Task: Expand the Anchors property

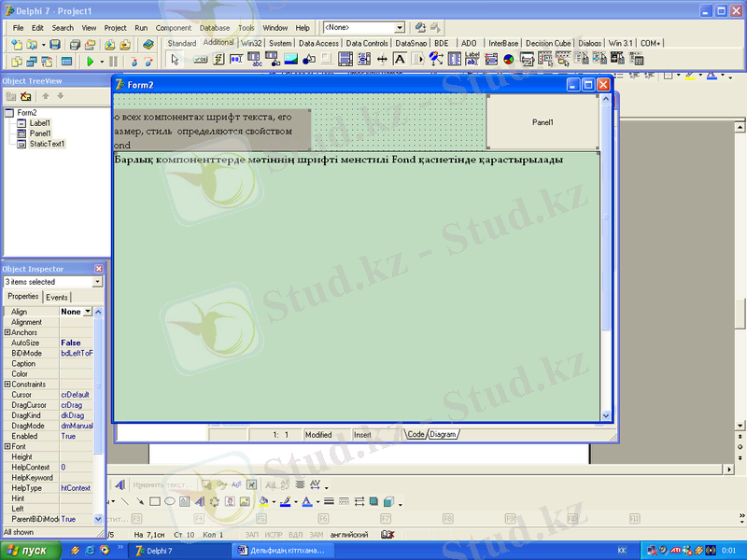Action: [7, 332]
